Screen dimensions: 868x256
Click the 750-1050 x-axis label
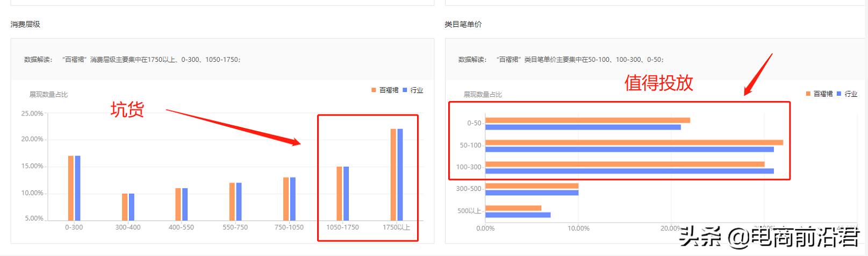coord(289,227)
